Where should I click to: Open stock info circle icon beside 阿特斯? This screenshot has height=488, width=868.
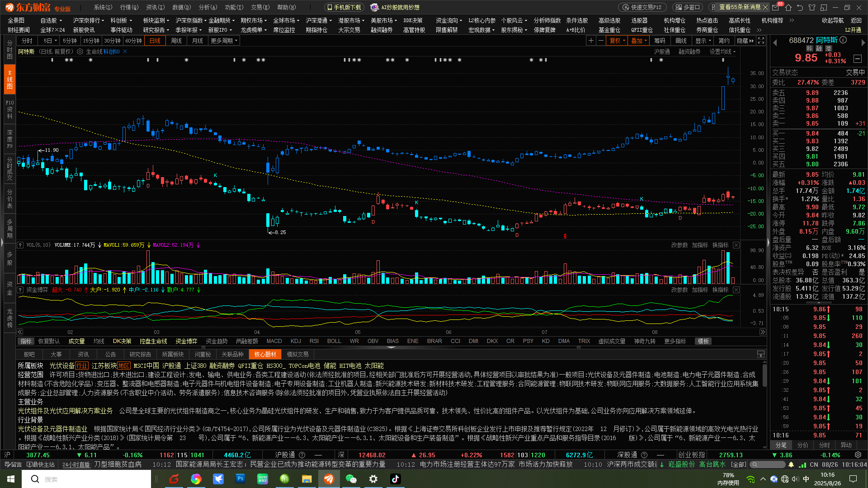coord(843,40)
